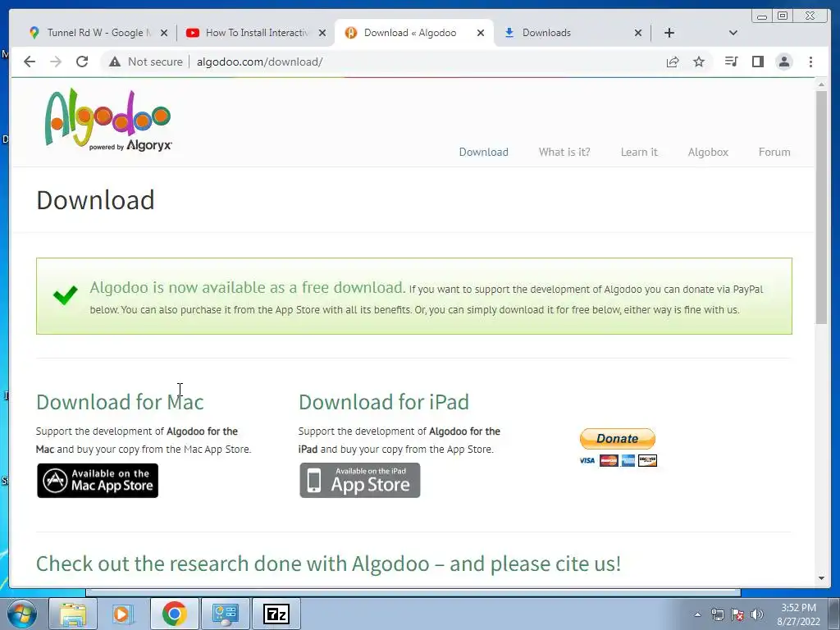Click Available on the Mac App Store badge
This screenshot has width=840, height=630.
click(98, 481)
